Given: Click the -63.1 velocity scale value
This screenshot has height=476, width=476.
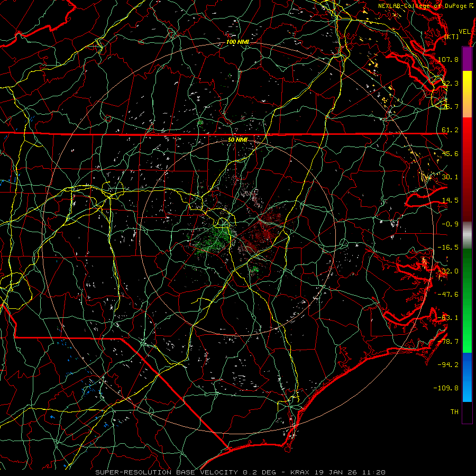Looking at the screenshot, I should click(x=448, y=318).
